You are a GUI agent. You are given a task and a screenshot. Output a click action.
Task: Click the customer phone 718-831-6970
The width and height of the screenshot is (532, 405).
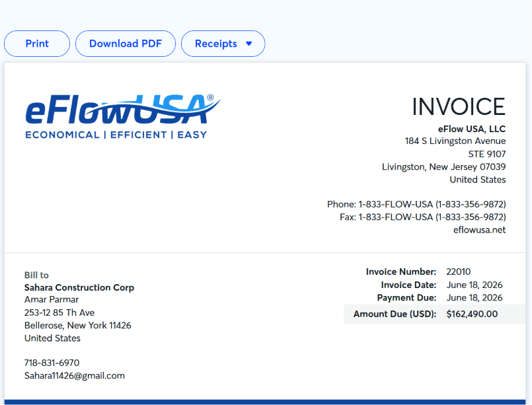(52, 363)
